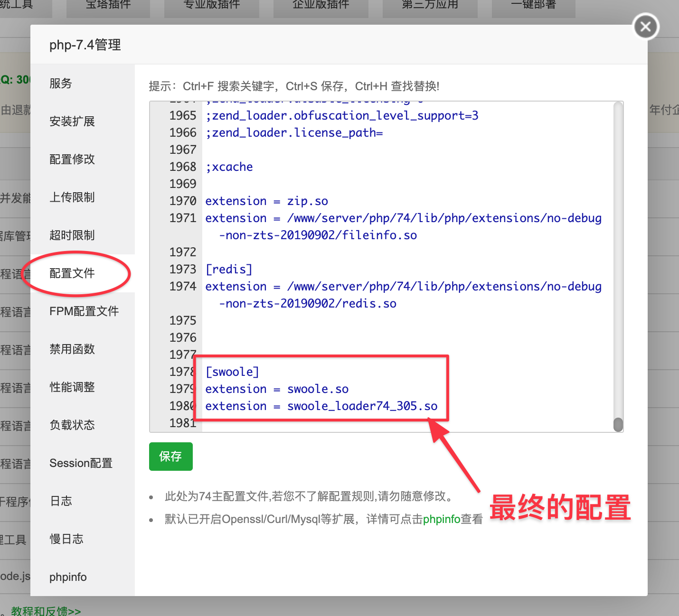Viewport: 679px width, 616px height.
Task: Click the green 保存 button
Action: coord(171,457)
